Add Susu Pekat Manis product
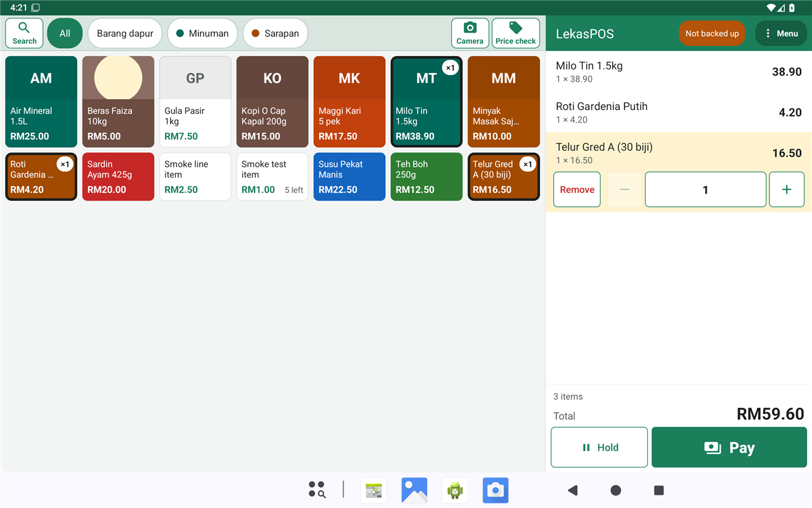 [350, 177]
